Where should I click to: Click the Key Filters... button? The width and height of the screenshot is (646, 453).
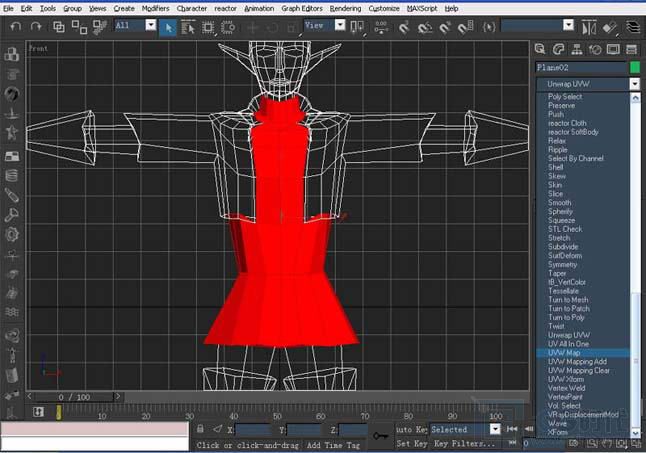coord(465,444)
